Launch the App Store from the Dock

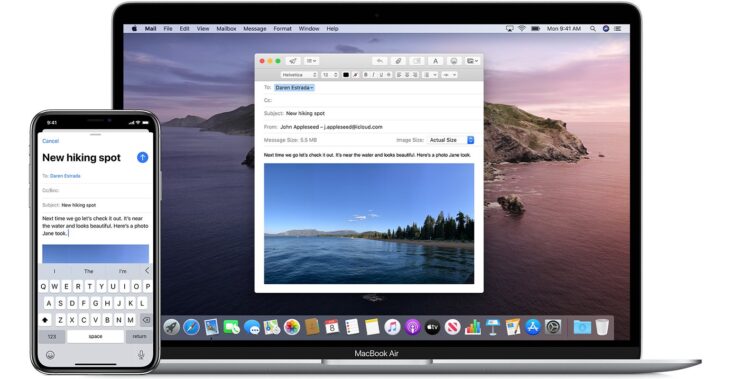click(x=533, y=327)
